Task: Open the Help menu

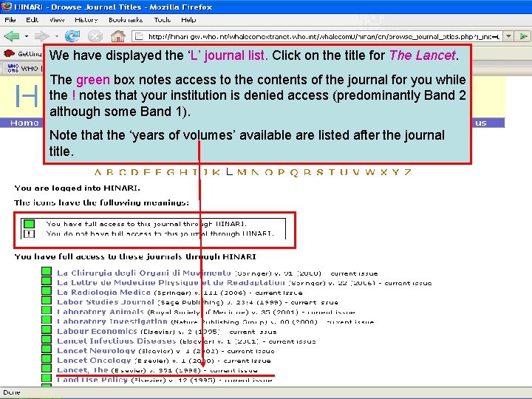Action: (x=188, y=20)
